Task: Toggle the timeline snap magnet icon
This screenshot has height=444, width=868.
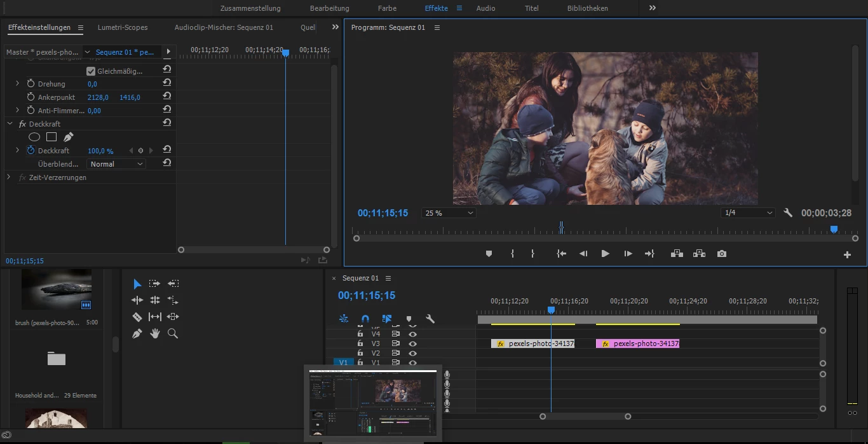Action: tap(365, 319)
